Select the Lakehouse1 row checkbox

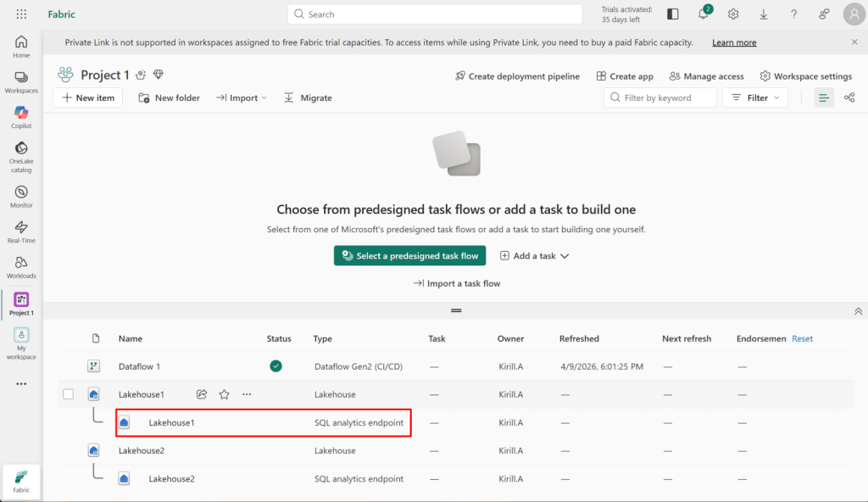69,394
